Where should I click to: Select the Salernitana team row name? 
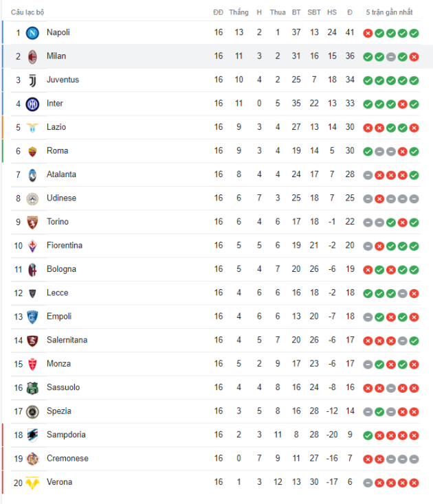pyautogui.click(x=67, y=341)
